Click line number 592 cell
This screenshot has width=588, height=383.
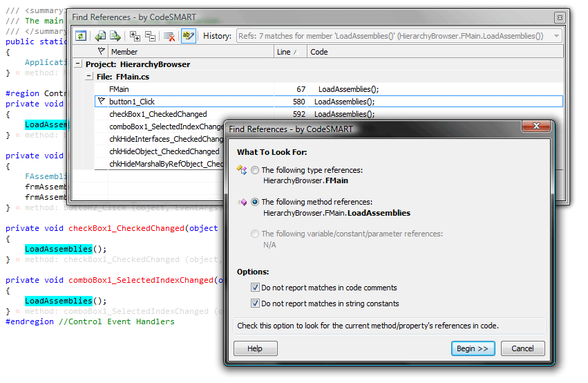pyautogui.click(x=299, y=114)
